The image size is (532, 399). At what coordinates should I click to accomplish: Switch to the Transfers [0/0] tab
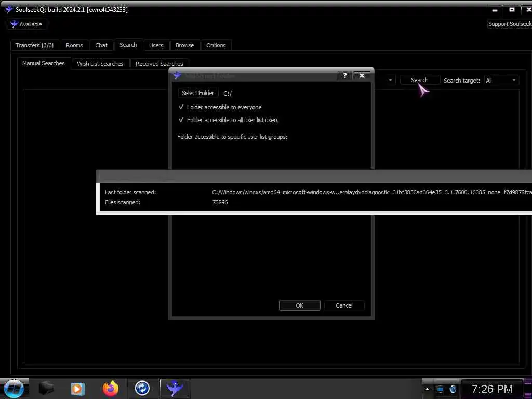(35, 45)
